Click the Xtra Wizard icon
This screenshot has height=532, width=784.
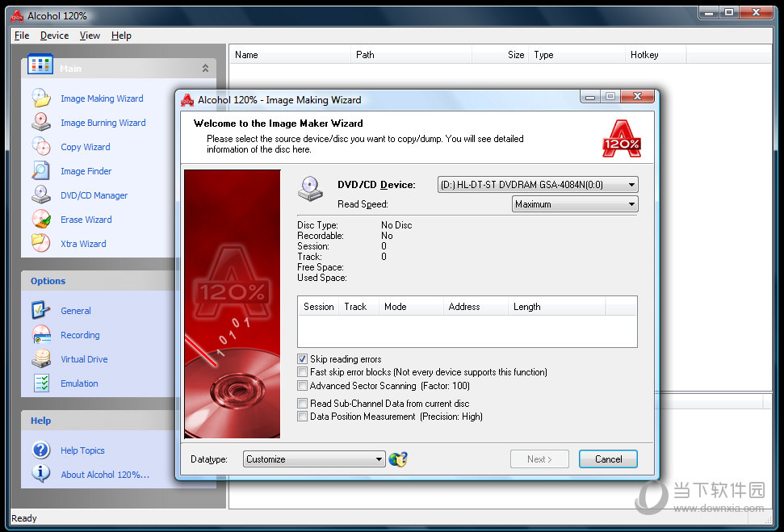pyautogui.click(x=41, y=244)
